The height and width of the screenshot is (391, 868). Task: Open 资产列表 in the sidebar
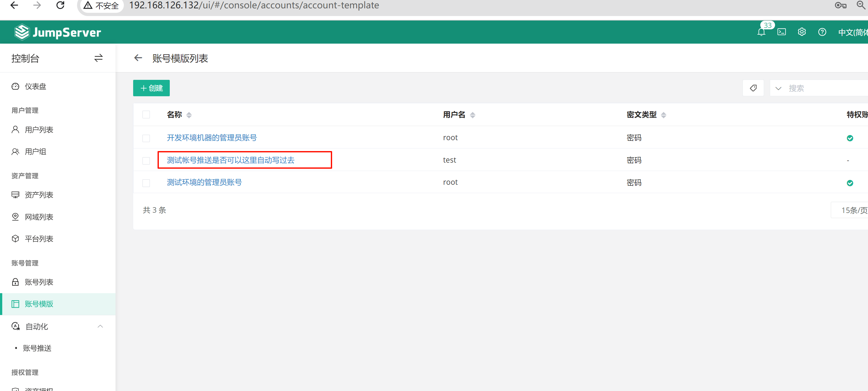coord(39,195)
